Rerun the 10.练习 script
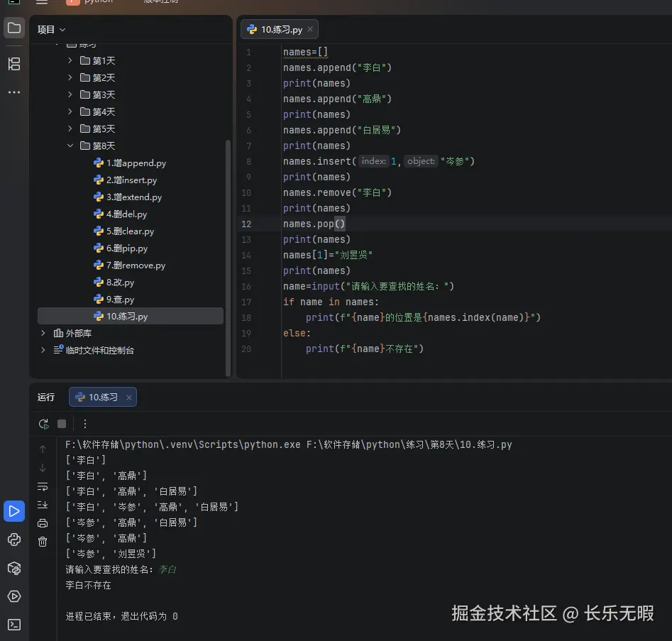The width and height of the screenshot is (672, 641). pyautogui.click(x=43, y=424)
